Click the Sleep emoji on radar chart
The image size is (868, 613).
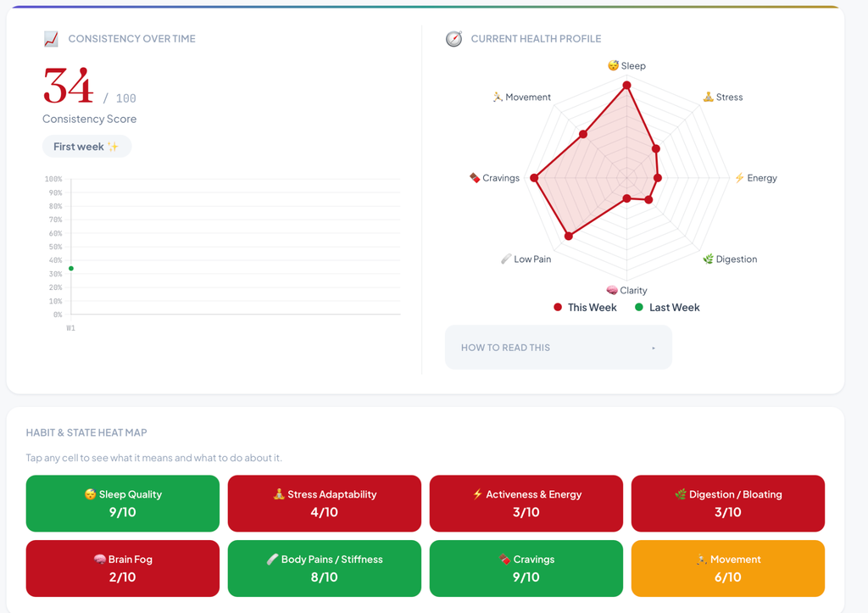click(x=613, y=65)
